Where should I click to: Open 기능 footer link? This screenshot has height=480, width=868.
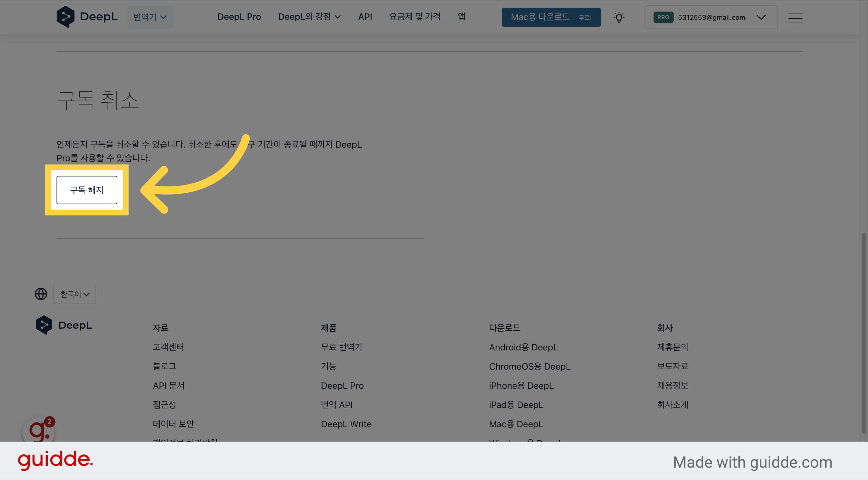pyautogui.click(x=329, y=366)
